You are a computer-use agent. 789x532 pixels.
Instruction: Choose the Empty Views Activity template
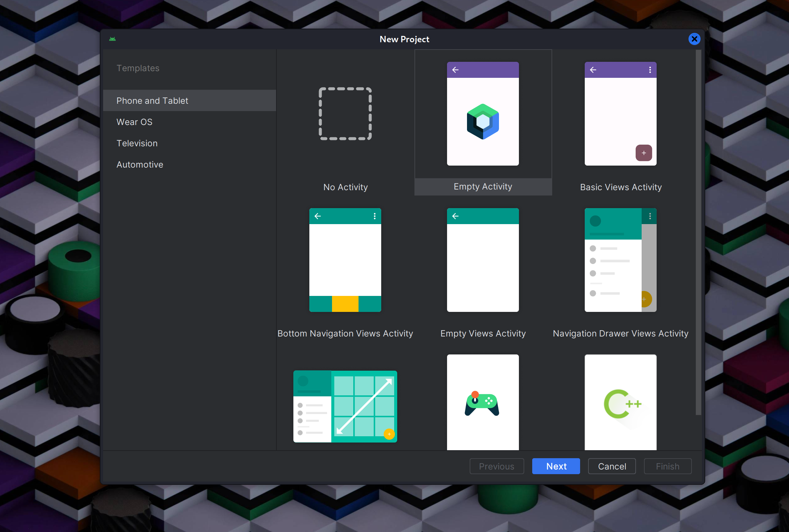click(x=483, y=260)
